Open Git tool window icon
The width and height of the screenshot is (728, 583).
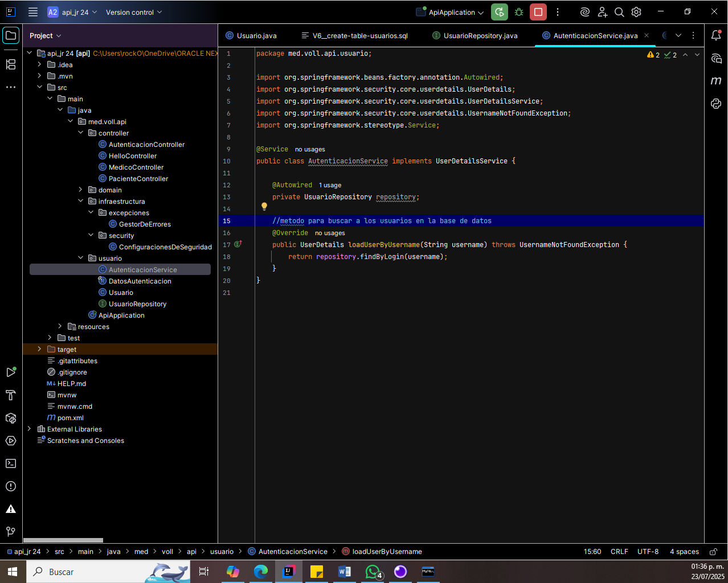(x=11, y=532)
